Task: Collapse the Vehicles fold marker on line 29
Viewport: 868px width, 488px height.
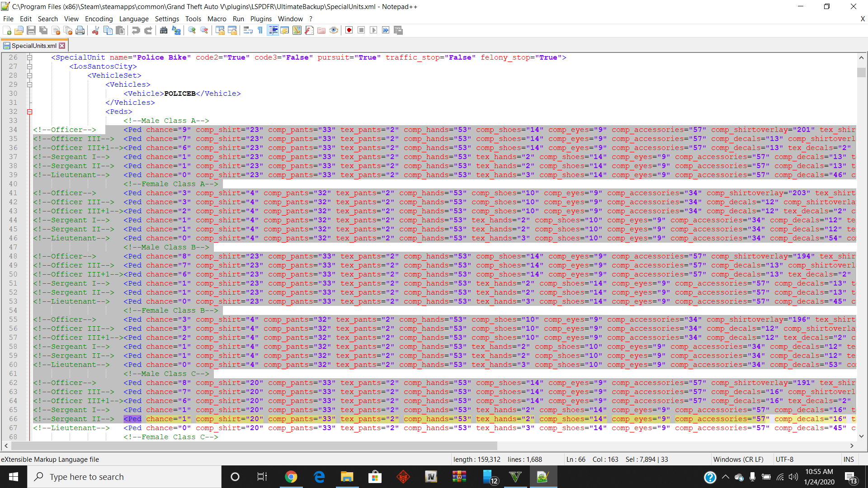Action: [x=29, y=84]
